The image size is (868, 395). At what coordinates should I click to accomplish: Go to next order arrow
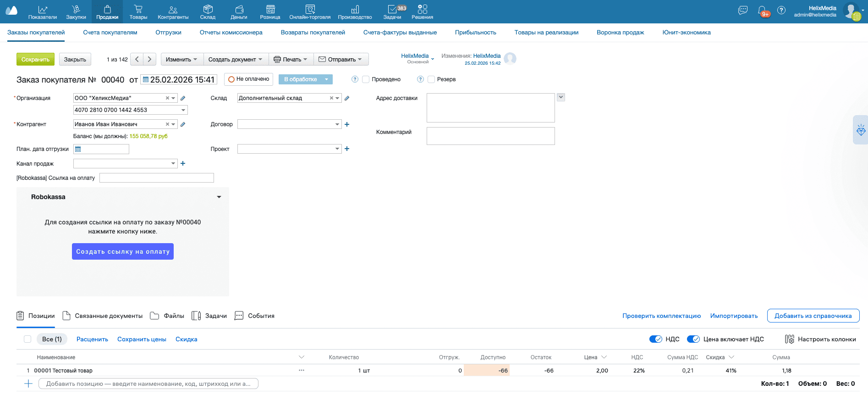pyautogui.click(x=149, y=59)
